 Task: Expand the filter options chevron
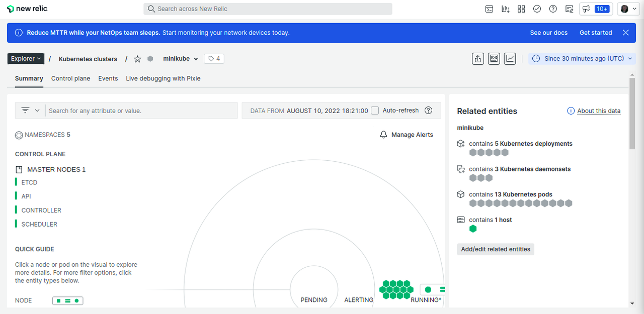tap(37, 111)
